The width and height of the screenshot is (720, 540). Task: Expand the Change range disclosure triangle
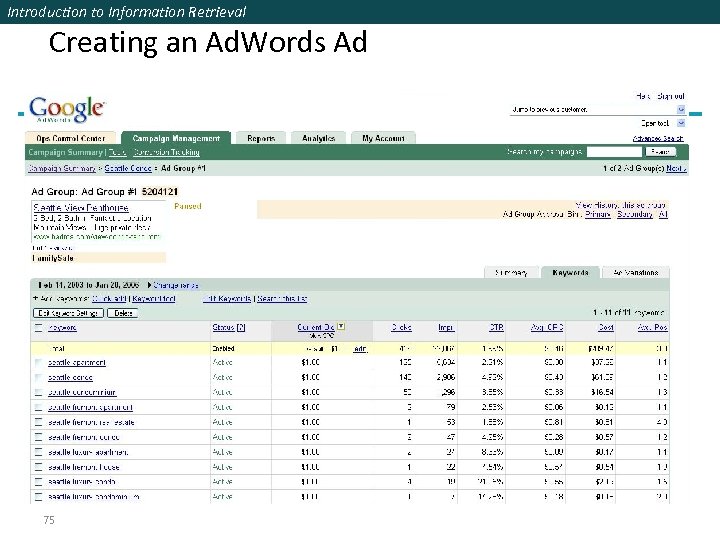coord(149,285)
